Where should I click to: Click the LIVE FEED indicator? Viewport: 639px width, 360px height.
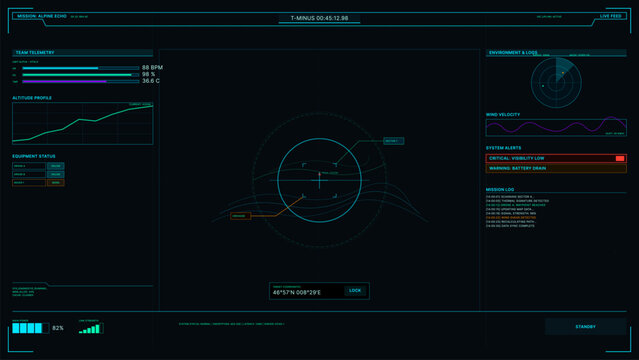click(610, 16)
